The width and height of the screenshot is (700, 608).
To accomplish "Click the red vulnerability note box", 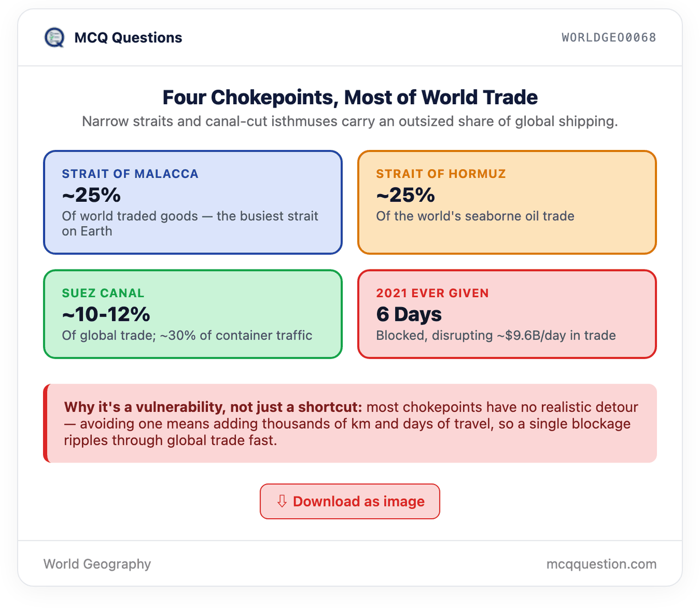I will click(x=350, y=423).
